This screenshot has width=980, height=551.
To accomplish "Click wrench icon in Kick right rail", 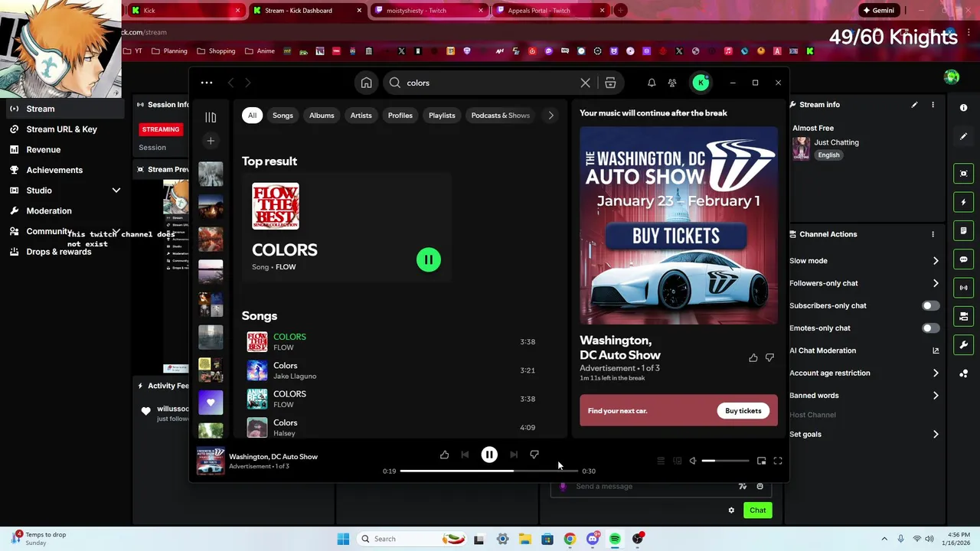I will click(963, 344).
